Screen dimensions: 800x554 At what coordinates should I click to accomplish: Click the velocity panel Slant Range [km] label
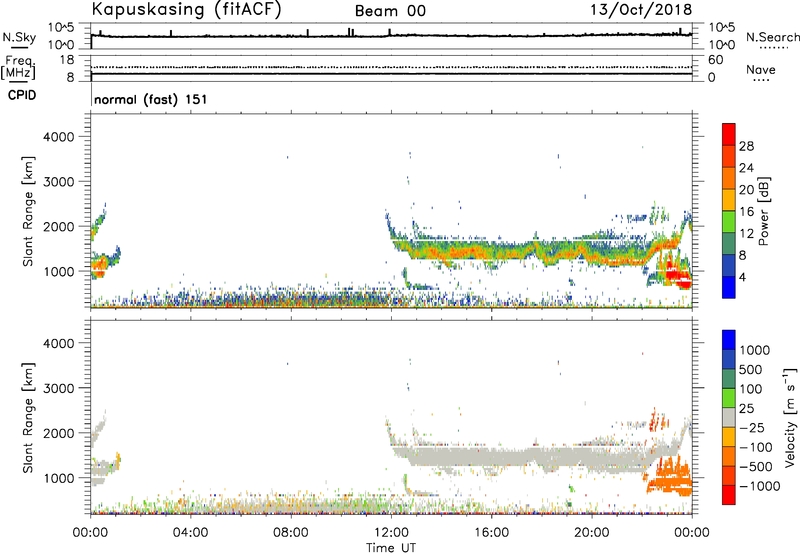pos(28,418)
